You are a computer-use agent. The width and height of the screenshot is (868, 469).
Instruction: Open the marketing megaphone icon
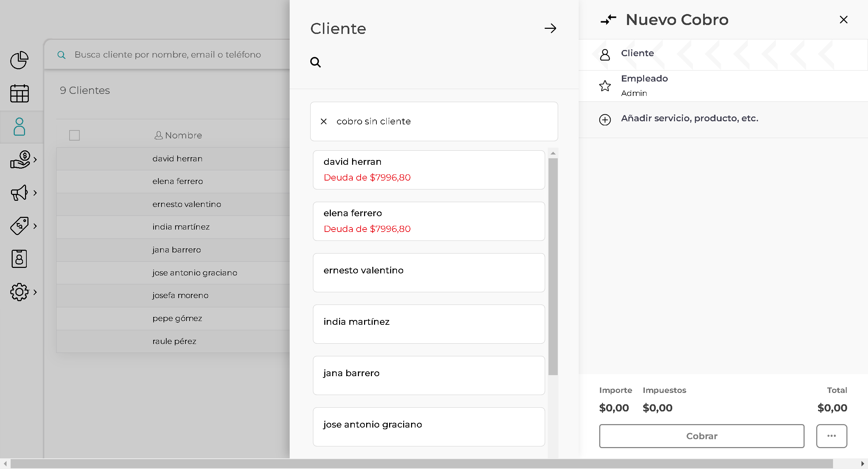pos(19,193)
